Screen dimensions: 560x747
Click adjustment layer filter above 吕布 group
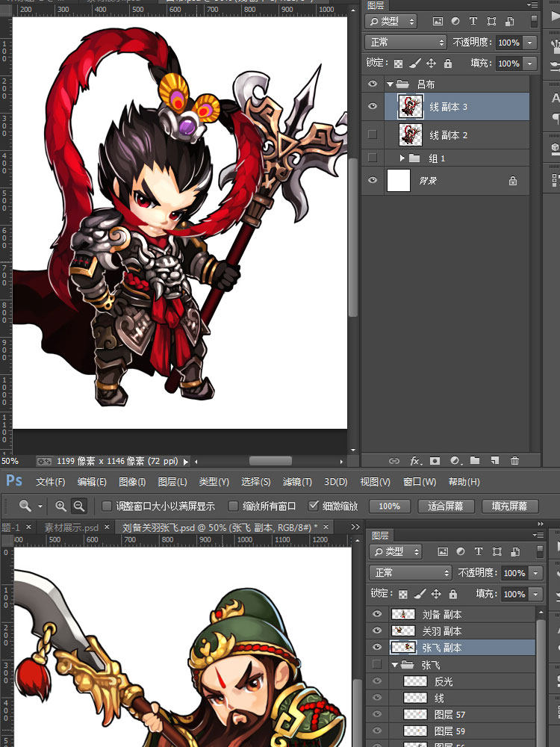455,22
